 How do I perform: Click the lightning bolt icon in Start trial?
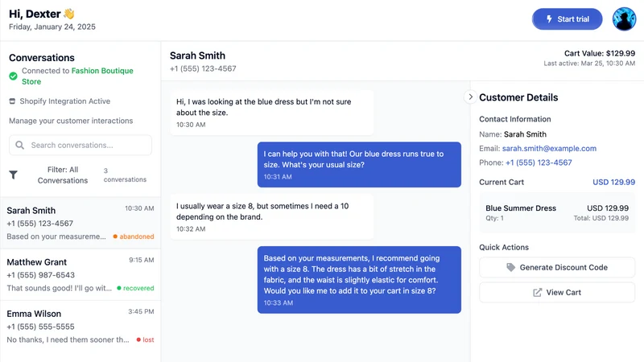pos(549,19)
